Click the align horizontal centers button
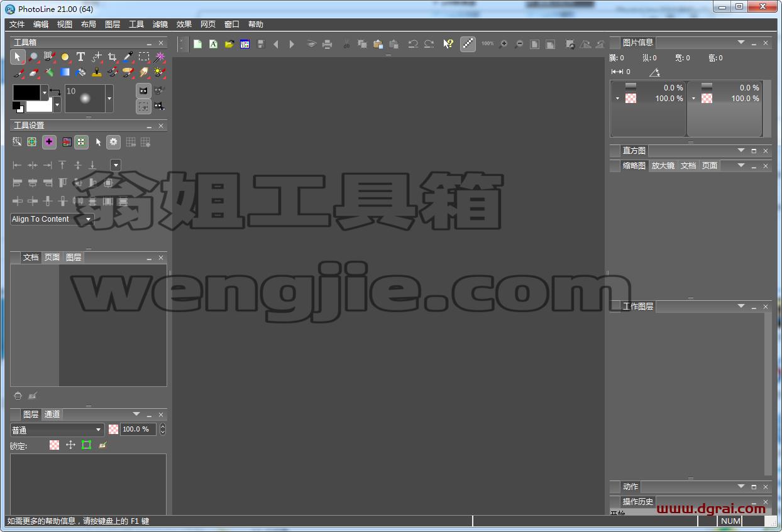 click(33, 165)
